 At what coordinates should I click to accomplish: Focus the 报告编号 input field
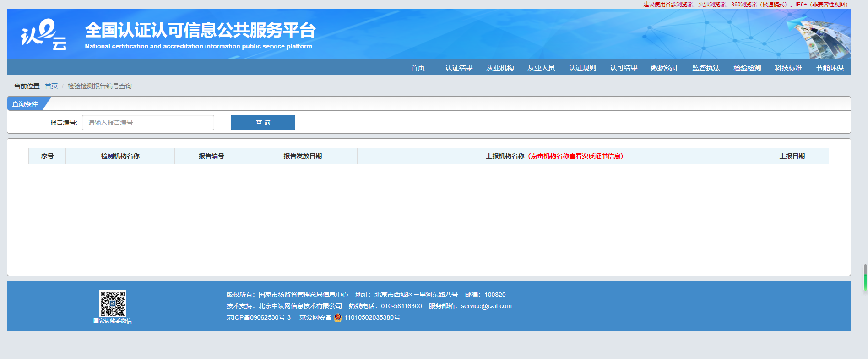pos(148,123)
